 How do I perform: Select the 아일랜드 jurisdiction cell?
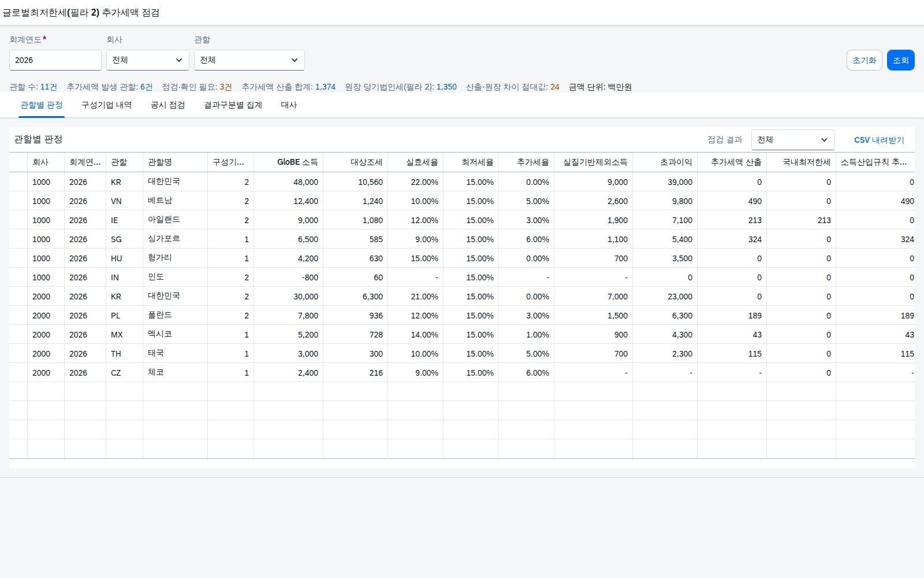coord(176,220)
